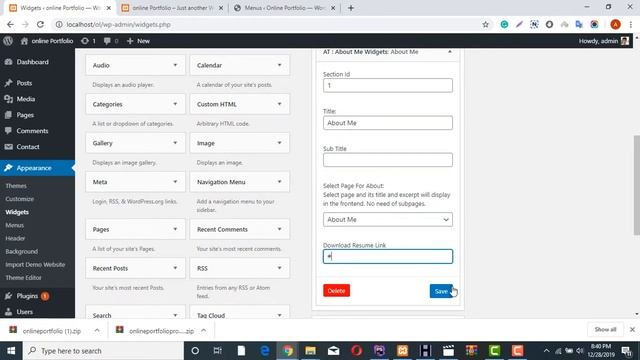Click the Cortana circle taskbar icon
This screenshot has height=360, width=640.
pos(195,351)
